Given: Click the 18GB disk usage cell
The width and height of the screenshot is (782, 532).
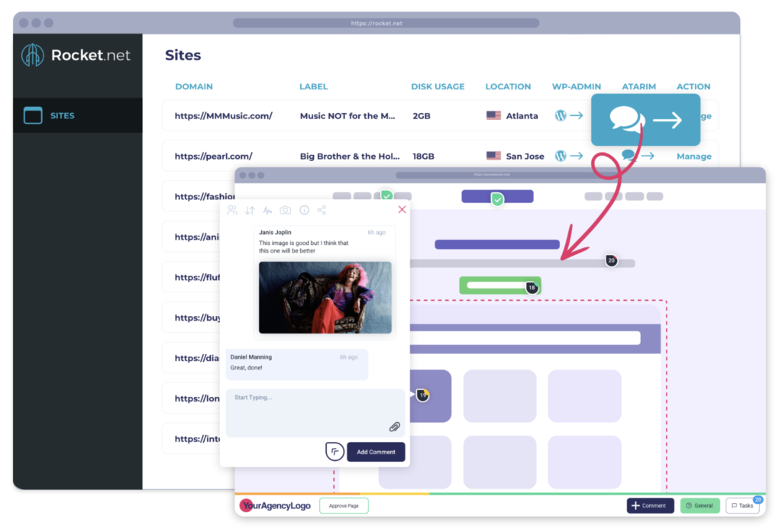Looking at the screenshot, I should point(423,156).
